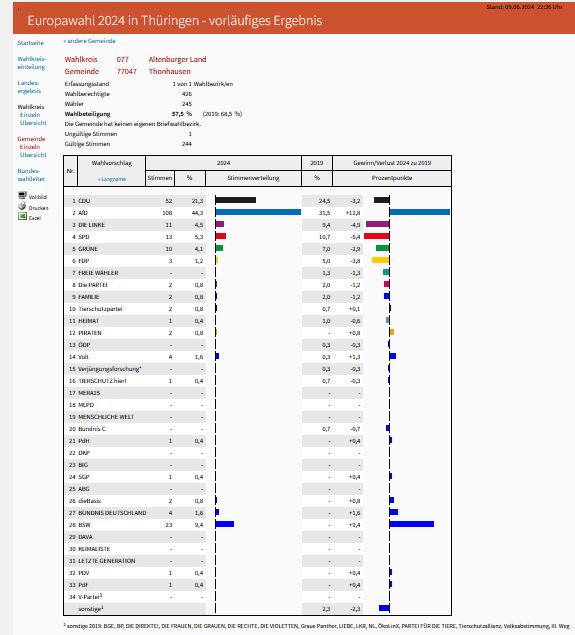Click Thonhausen municipality name

[170, 71]
